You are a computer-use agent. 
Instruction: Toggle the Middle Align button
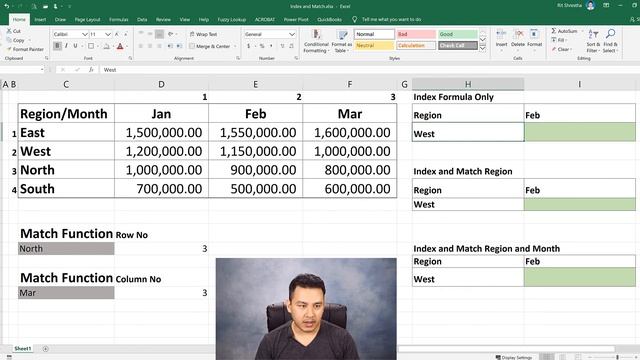(x=150, y=34)
